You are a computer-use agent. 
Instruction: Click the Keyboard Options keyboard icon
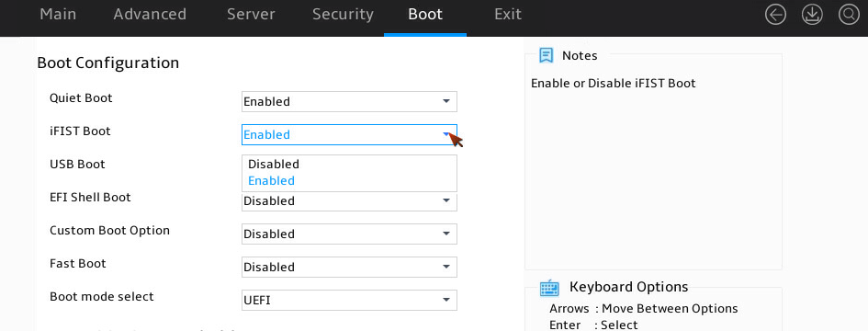(549, 288)
